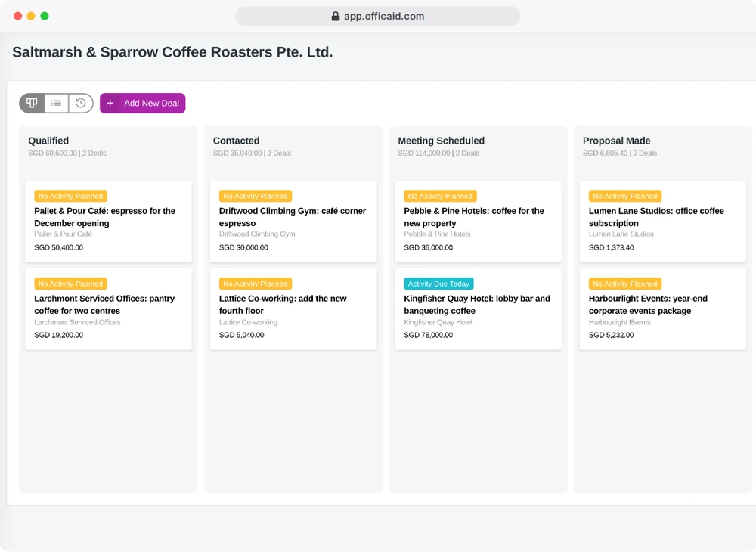Switch to the kanban board view icon
This screenshot has width=756, height=552.
click(32, 103)
